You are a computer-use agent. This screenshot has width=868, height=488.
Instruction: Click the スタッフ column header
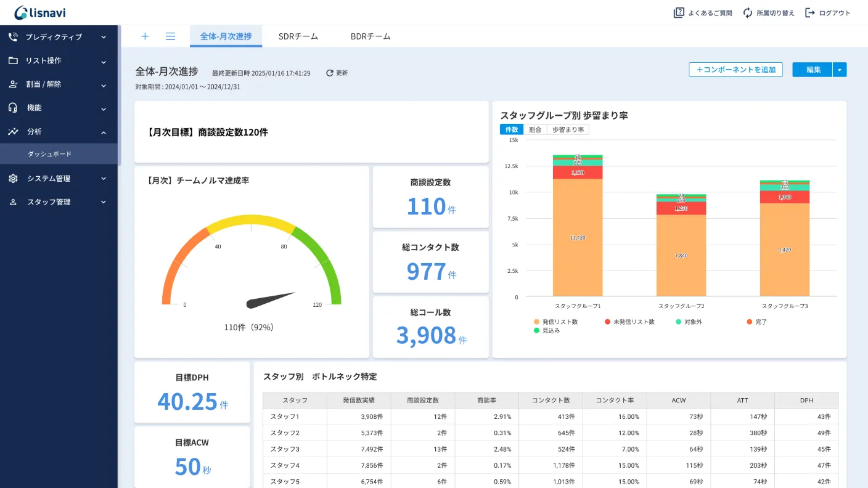tap(295, 401)
